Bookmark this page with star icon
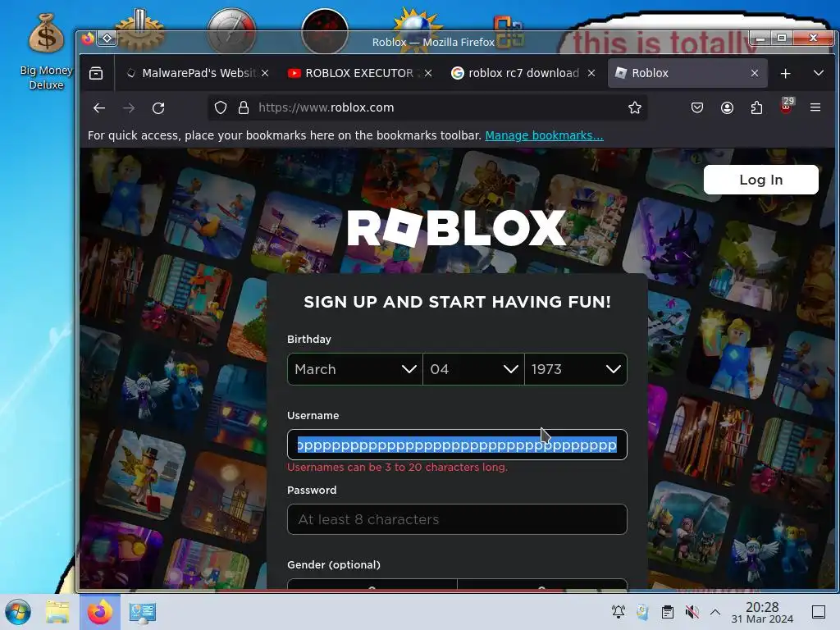Image resolution: width=840 pixels, height=630 pixels. pyautogui.click(x=635, y=107)
